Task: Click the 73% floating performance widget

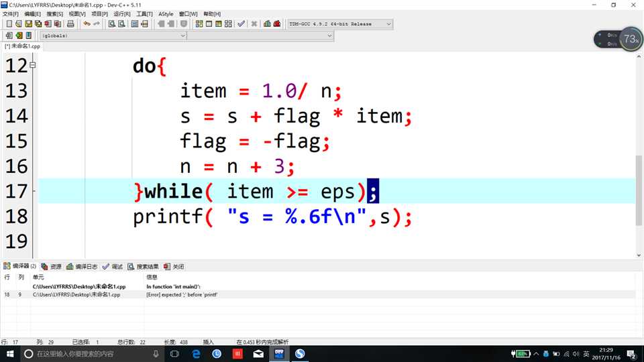Action: coord(618,39)
